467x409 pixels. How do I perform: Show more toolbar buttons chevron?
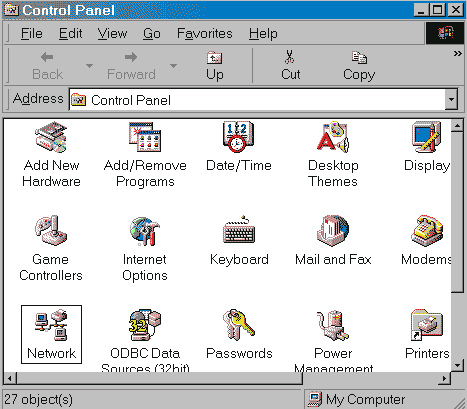point(458,54)
